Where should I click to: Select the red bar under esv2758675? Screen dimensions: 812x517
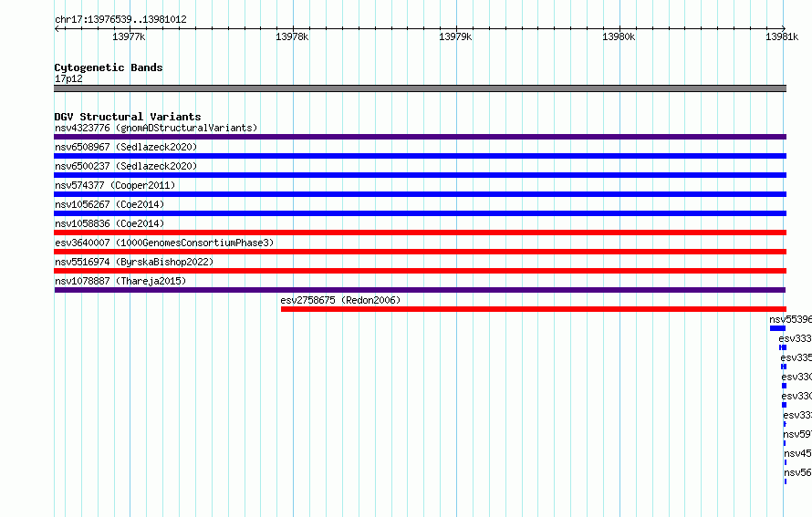534,309
